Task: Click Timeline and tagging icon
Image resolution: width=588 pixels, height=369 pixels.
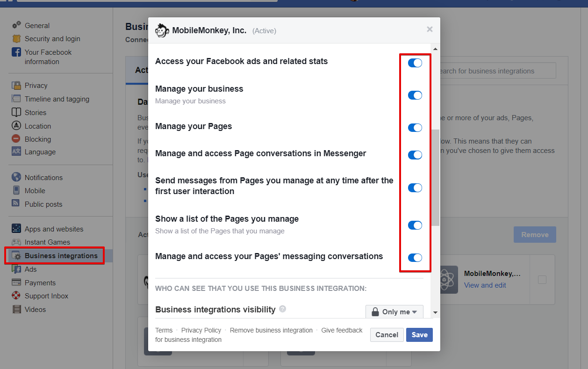Action: point(16,99)
